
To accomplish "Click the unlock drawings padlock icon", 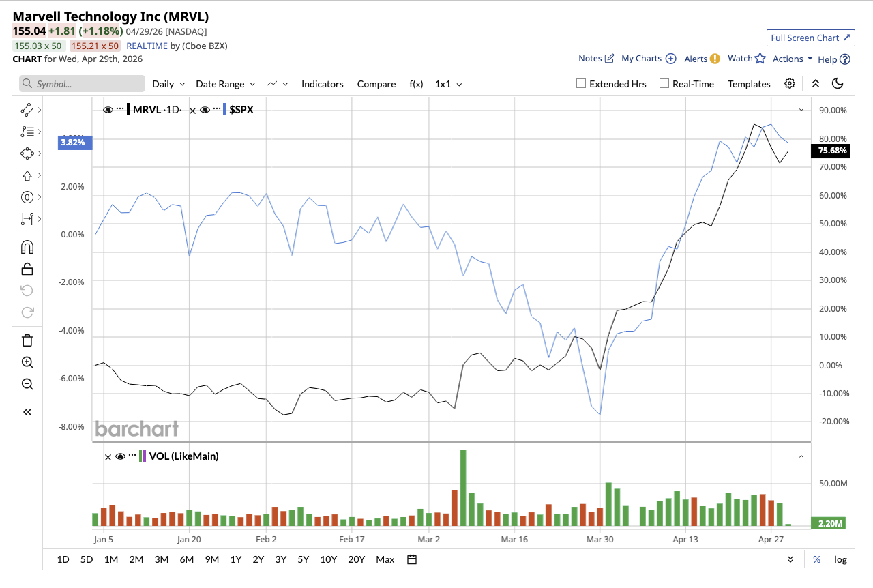I will pos(27,269).
